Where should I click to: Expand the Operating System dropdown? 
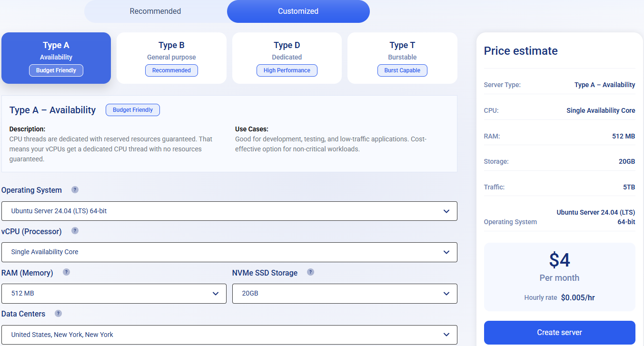click(x=229, y=211)
